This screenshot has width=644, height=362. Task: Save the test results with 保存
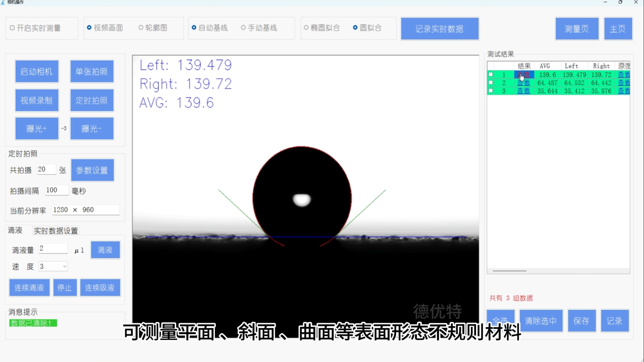(x=582, y=321)
